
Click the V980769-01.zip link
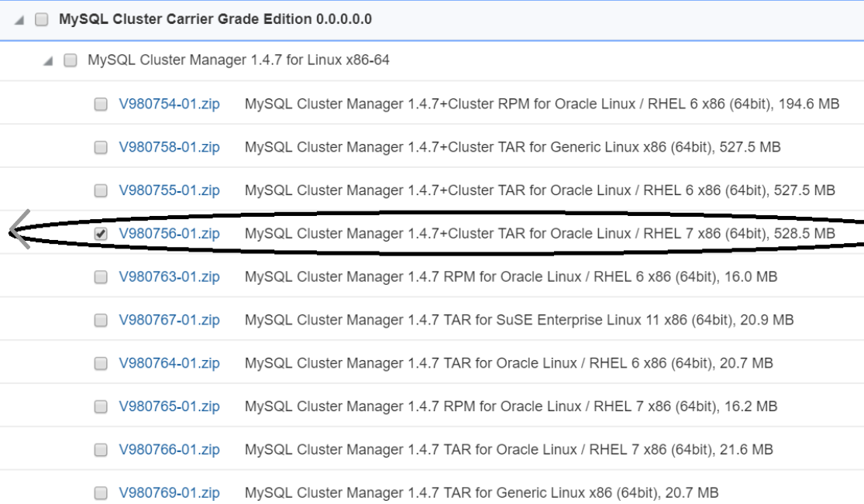click(169, 492)
